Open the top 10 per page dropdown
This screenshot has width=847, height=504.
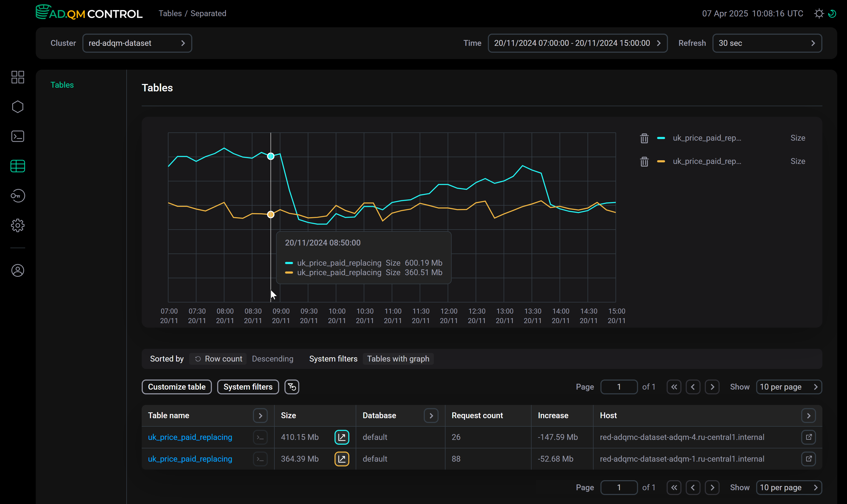788,387
